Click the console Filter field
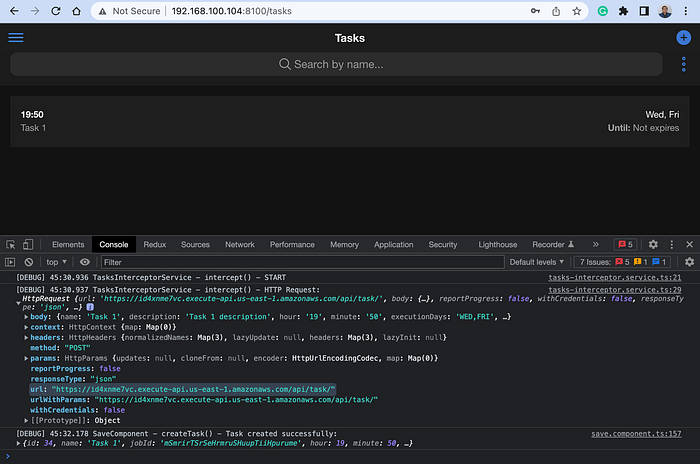Viewport: 700px width, 464px height. [x=302, y=262]
